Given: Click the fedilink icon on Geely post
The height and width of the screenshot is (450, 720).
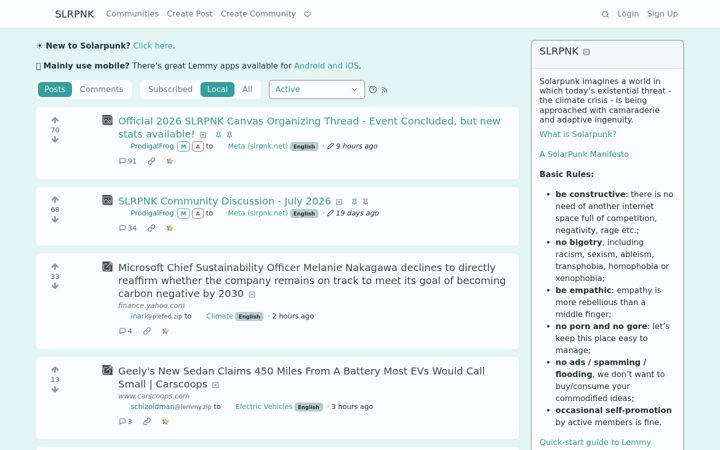Looking at the screenshot, I should pos(147,422).
